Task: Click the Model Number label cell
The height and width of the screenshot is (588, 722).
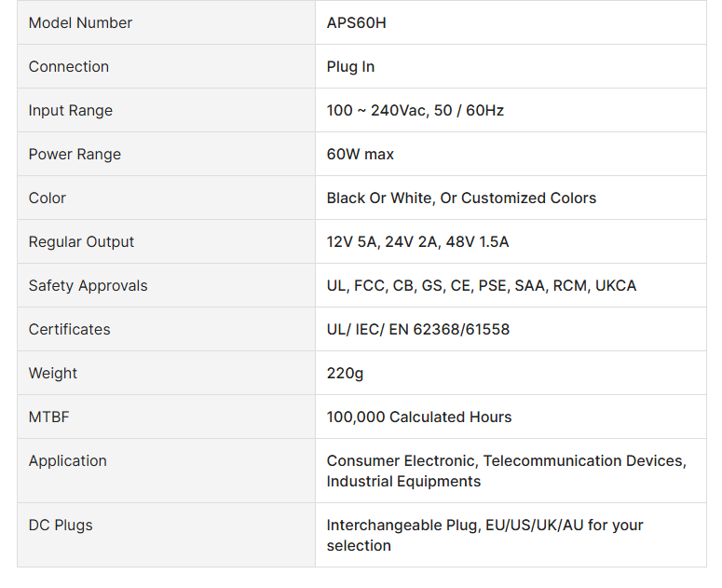Action: click(80, 22)
